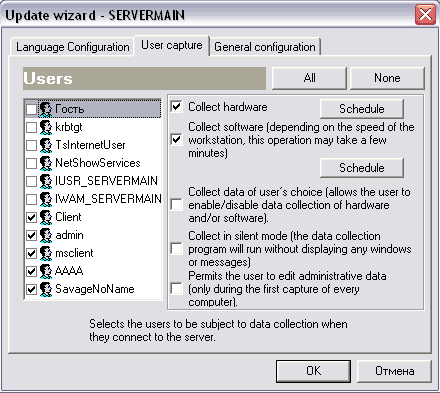
Task: Uncheck the AAAA user checkbox
Action: 31,271
